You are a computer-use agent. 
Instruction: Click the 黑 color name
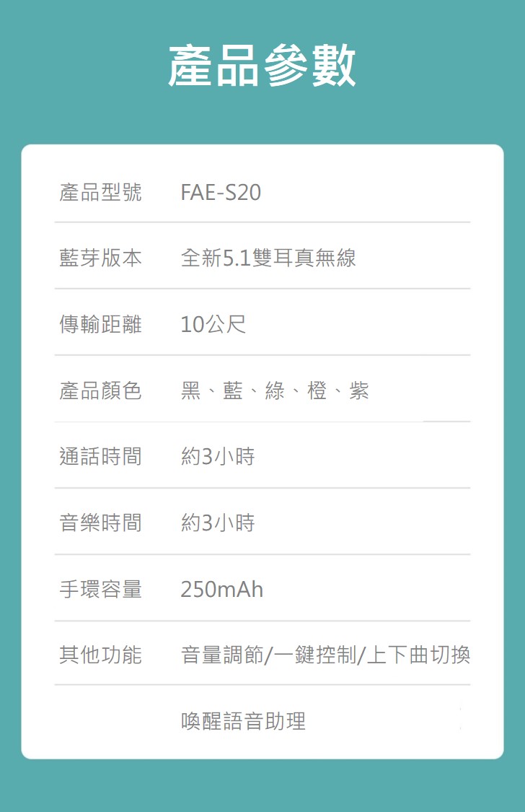click(x=191, y=390)
